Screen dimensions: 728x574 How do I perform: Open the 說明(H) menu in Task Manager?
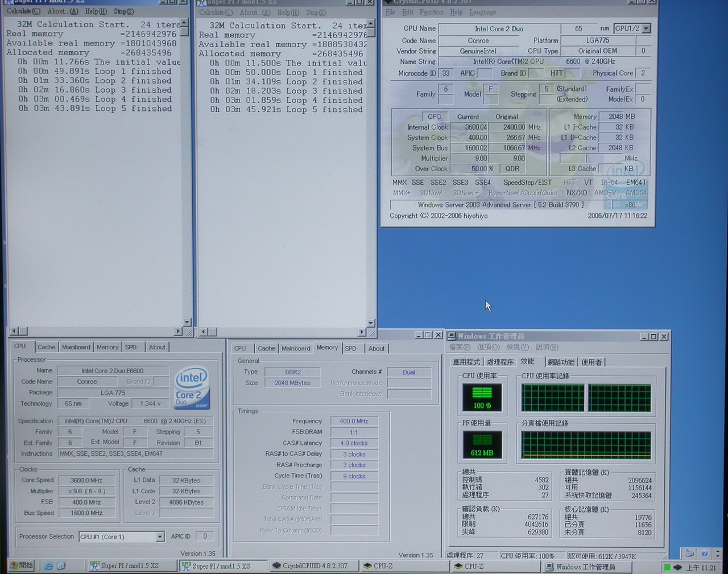pyautogui.click(x=547, y=347)
